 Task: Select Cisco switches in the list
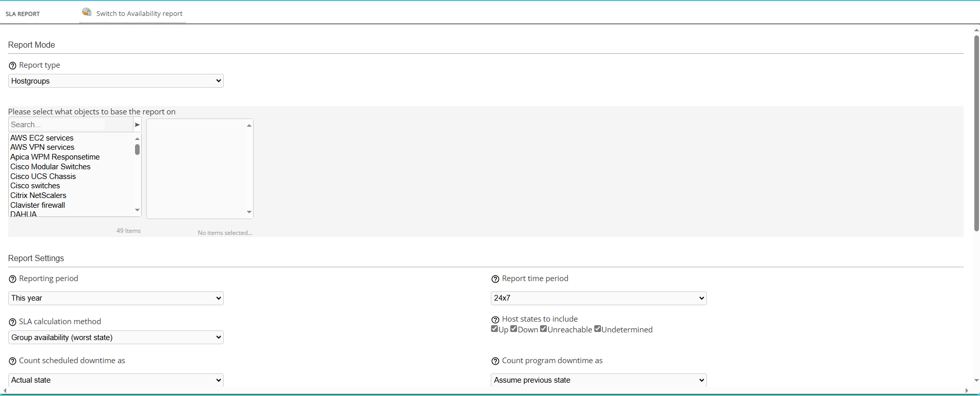point(35,186)
